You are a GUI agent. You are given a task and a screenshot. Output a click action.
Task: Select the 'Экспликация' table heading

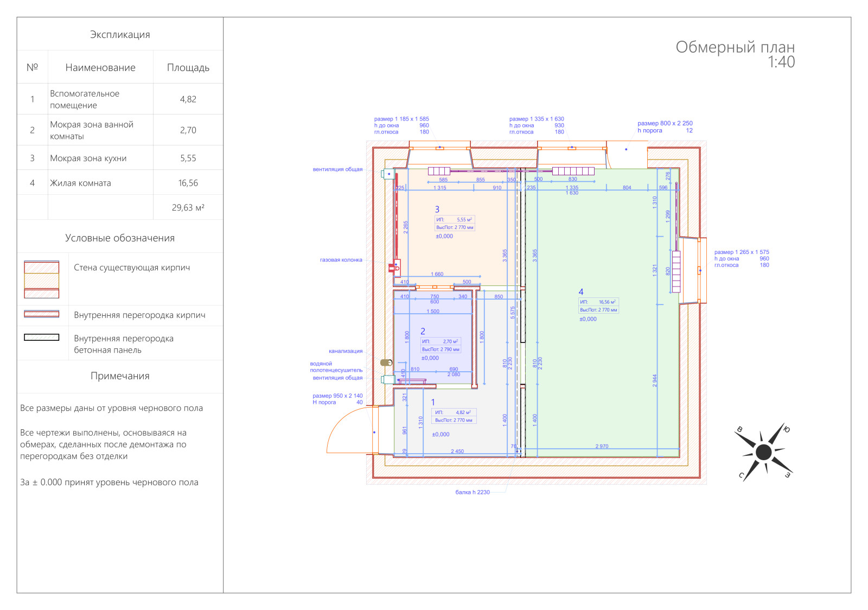pyautogui.click(x=120, y=35)
